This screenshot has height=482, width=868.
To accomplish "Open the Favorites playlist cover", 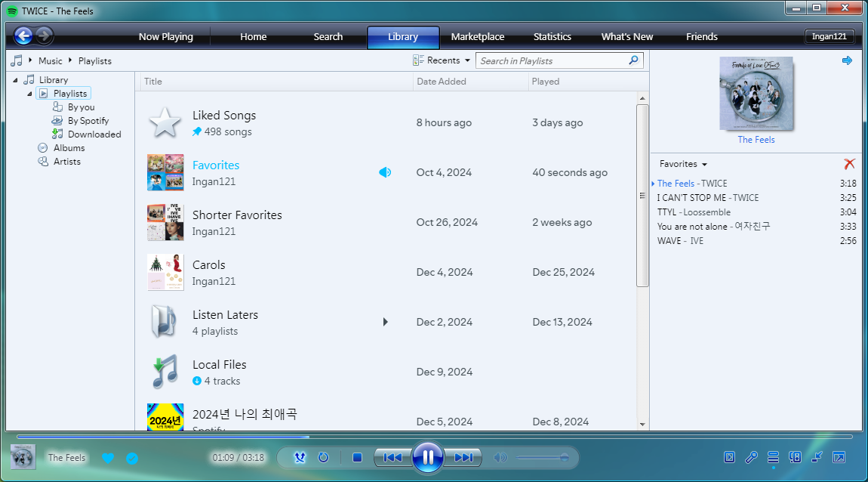I will 165,172.
